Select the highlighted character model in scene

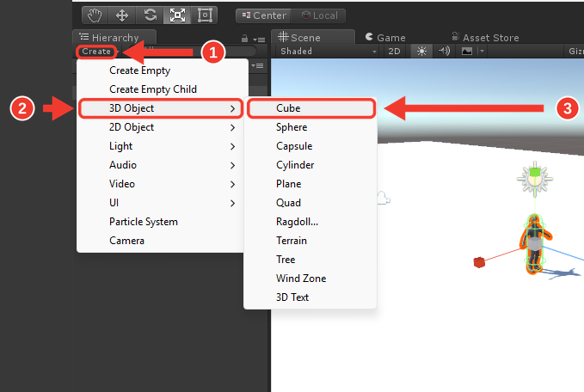[535, 244]
